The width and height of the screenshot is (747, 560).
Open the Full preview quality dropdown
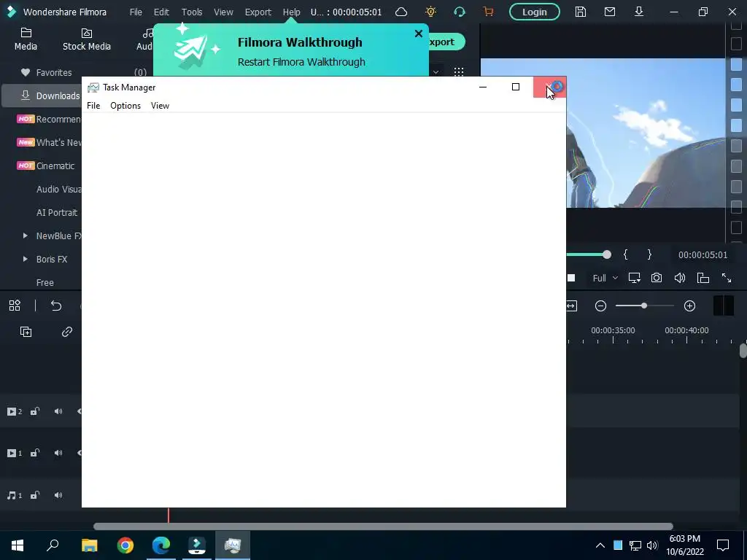tap(605, 278)
